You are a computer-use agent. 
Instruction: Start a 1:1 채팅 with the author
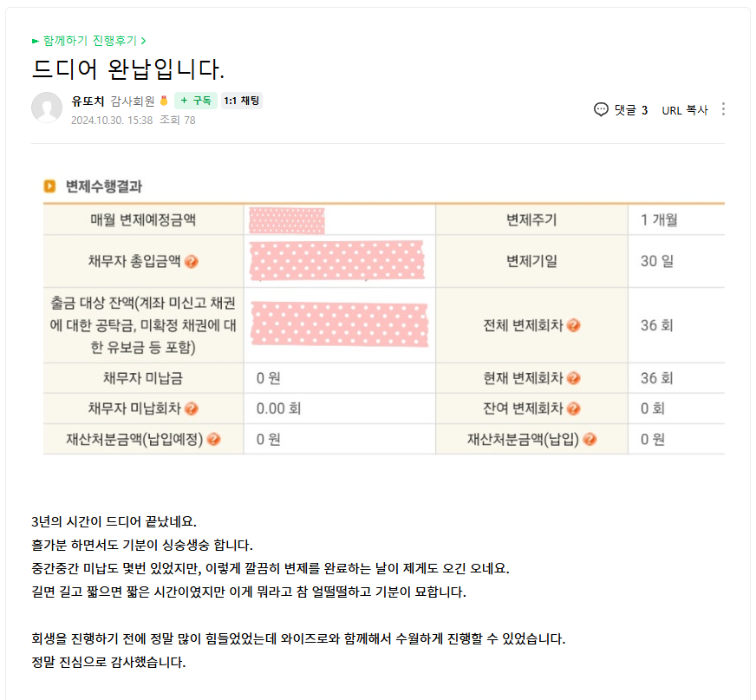point(242,101)
